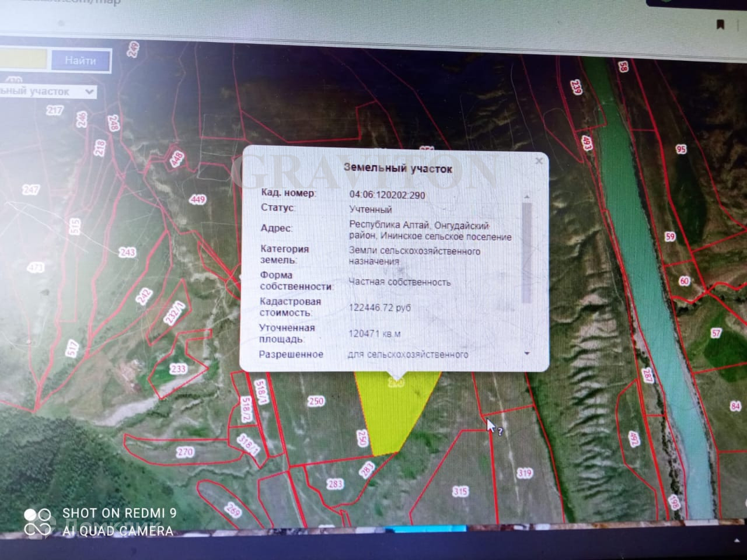Click parcel label 449 on the map
Image resolution: width=747 pixels, height=560 pixels.
coord(198,199)
